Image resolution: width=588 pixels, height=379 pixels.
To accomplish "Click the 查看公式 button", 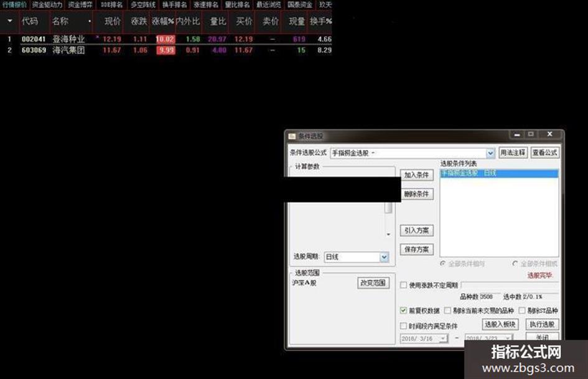I will [544, 152].
